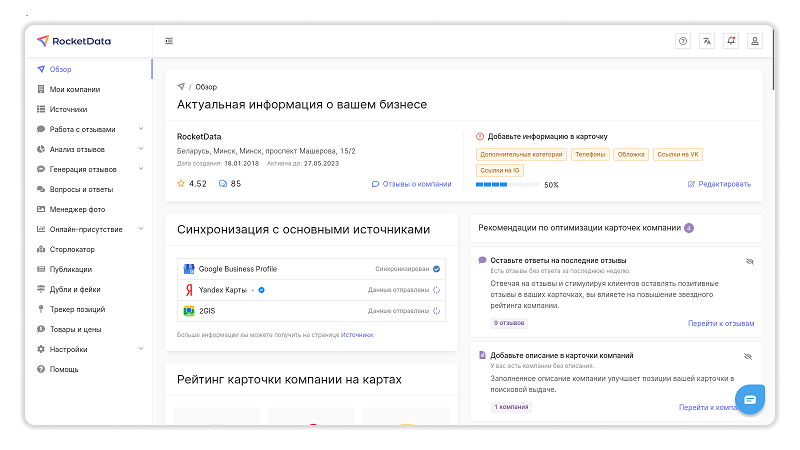
Task: Open the user profile icon
Action: (755, 41)
